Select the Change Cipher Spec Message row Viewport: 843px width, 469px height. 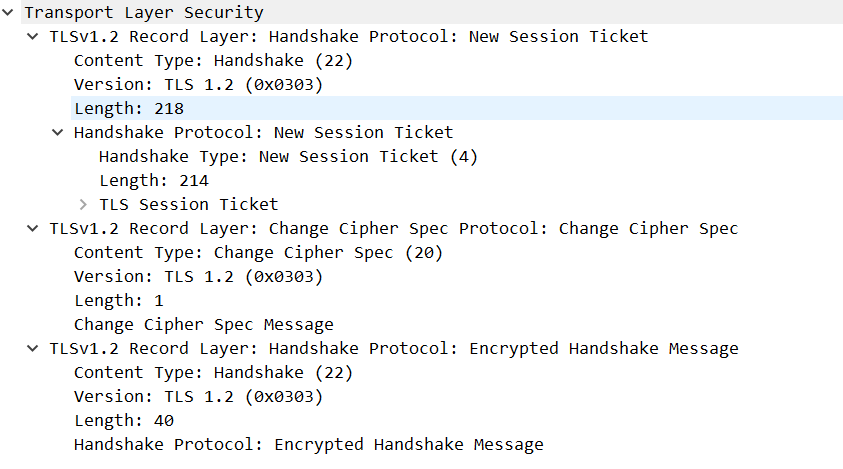pos(203,325)
